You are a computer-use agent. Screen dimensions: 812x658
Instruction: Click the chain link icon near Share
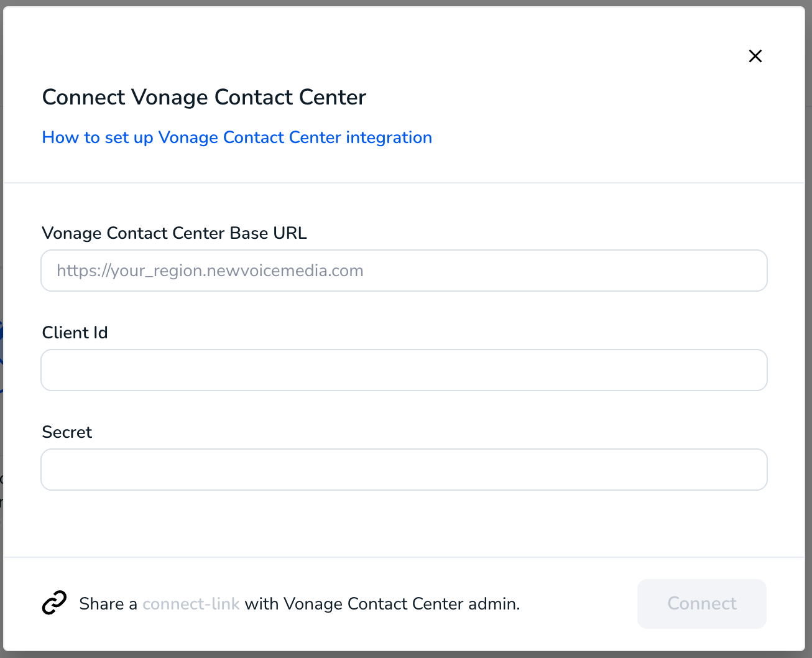coord(54,603)
